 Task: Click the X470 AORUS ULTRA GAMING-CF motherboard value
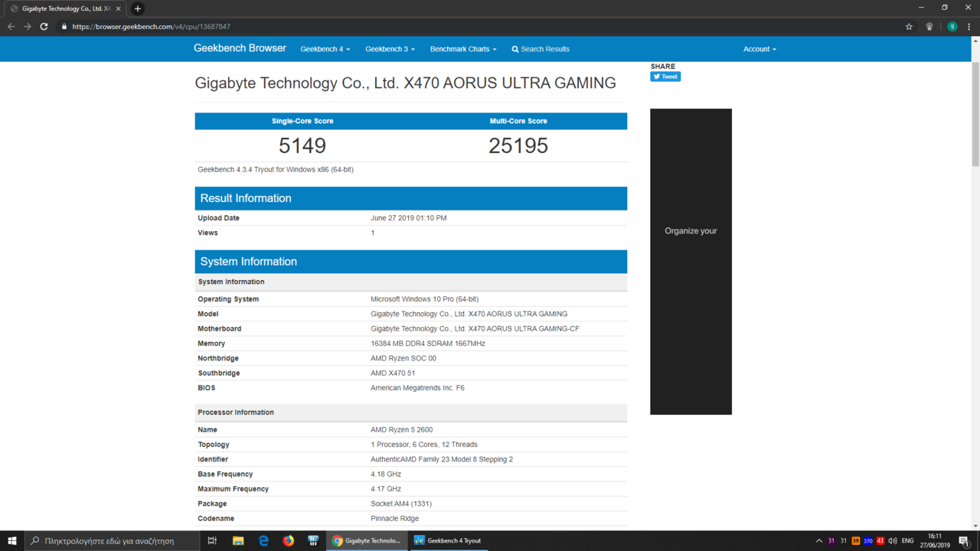click(x=475, y=329)
